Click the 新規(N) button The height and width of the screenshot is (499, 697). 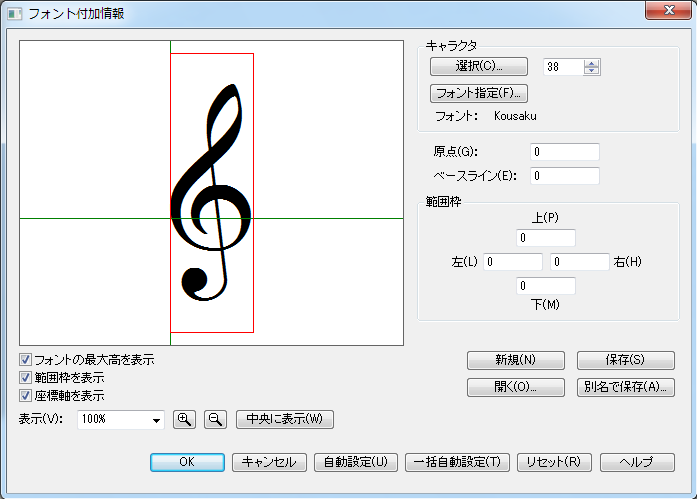click(516, 360)
